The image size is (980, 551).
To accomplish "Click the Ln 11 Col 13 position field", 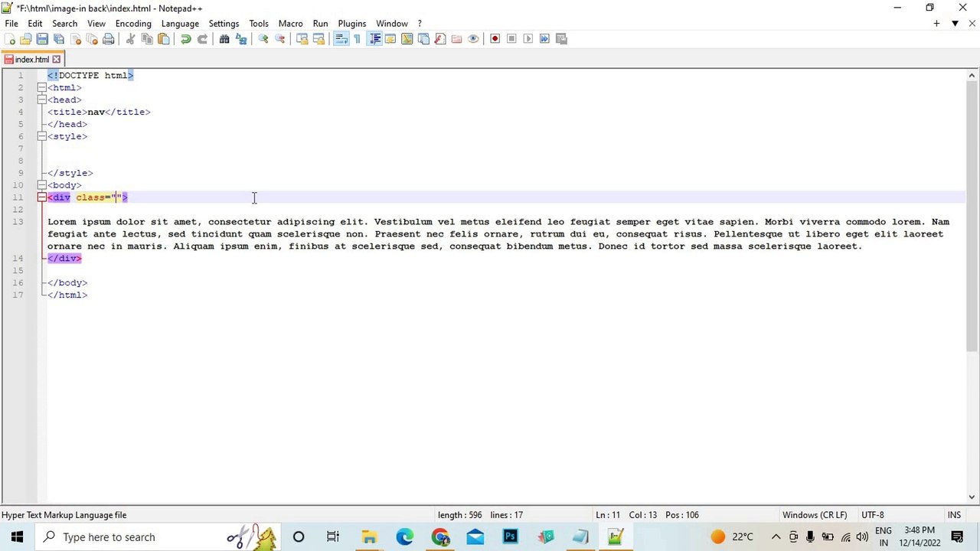I will (647, 515).
